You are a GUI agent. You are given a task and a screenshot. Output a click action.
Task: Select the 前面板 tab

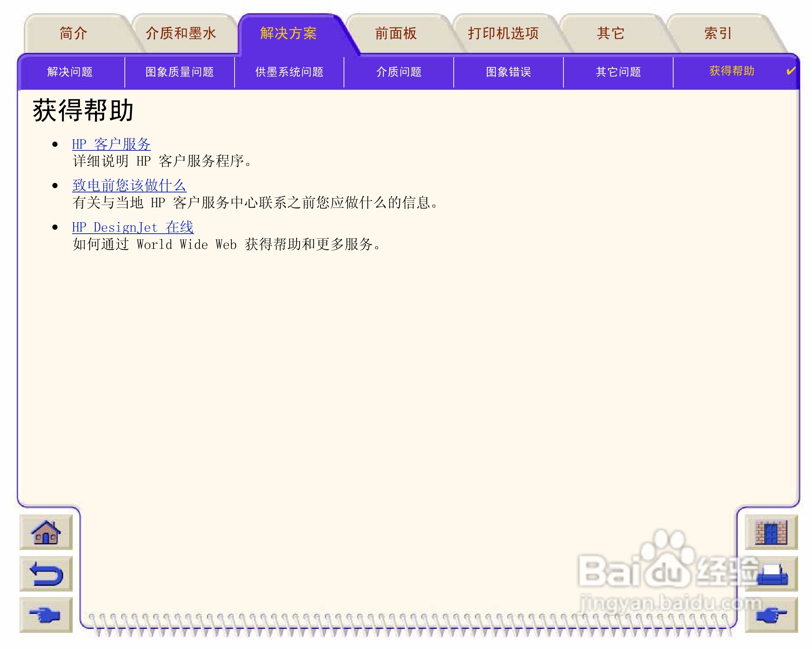click(396, 33)
